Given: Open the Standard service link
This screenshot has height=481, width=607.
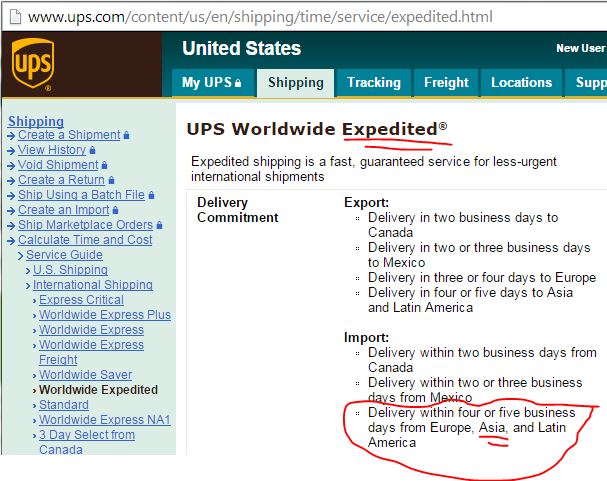Looking at the screenshot, I should coord(64,405).
